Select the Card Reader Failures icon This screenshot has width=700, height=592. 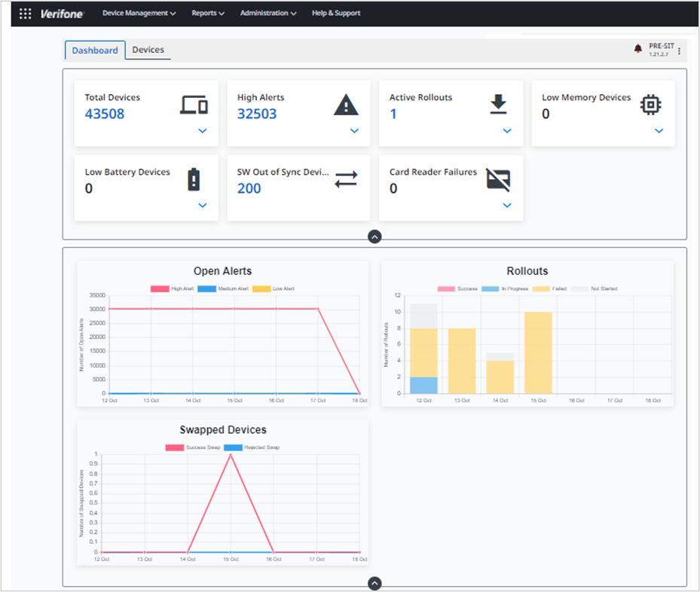click(498, 179)
